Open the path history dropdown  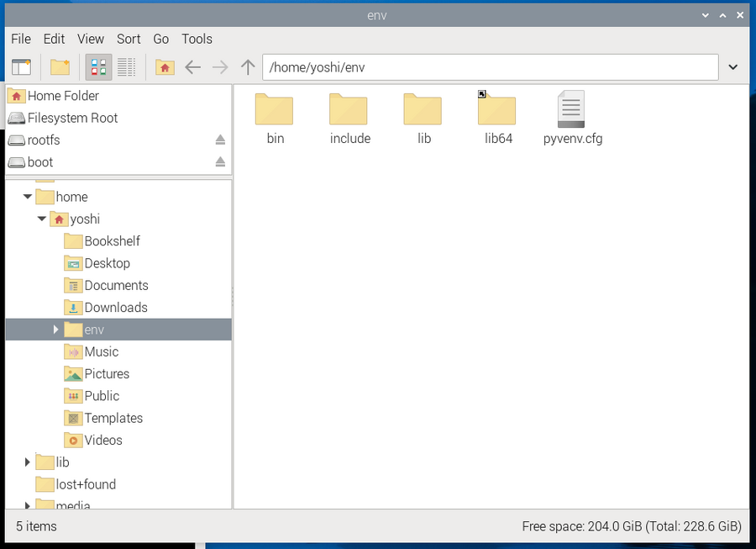[x=733, y=67]
